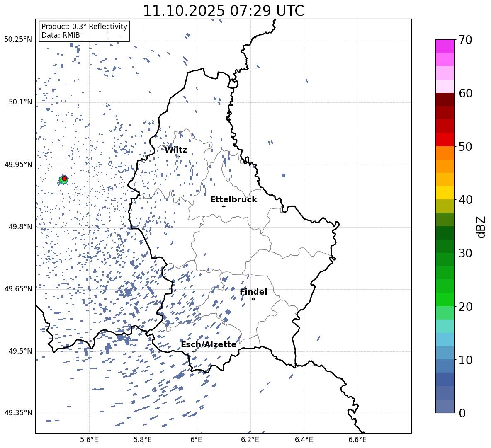
Task: Click the 49.8°N latitude label
Action: click(20, 227)
